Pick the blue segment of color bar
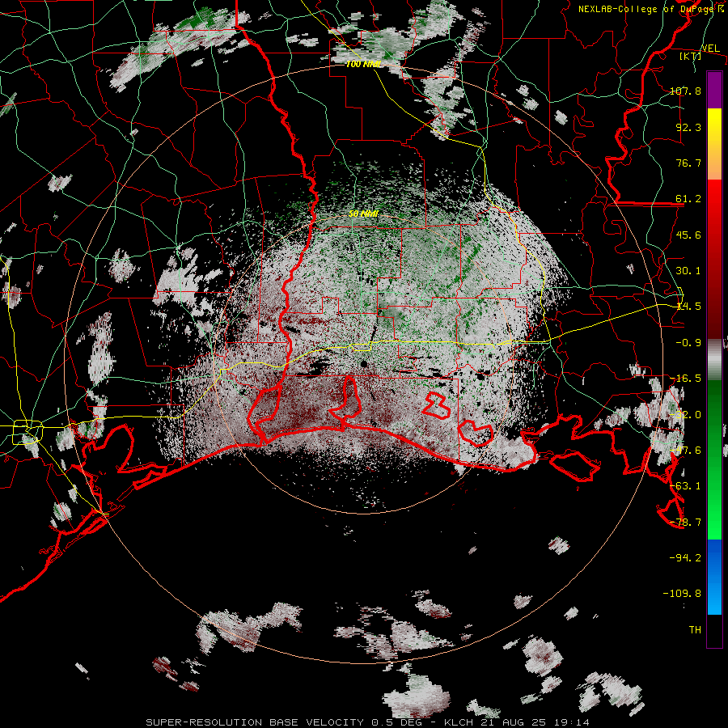 tap(714, 577)
